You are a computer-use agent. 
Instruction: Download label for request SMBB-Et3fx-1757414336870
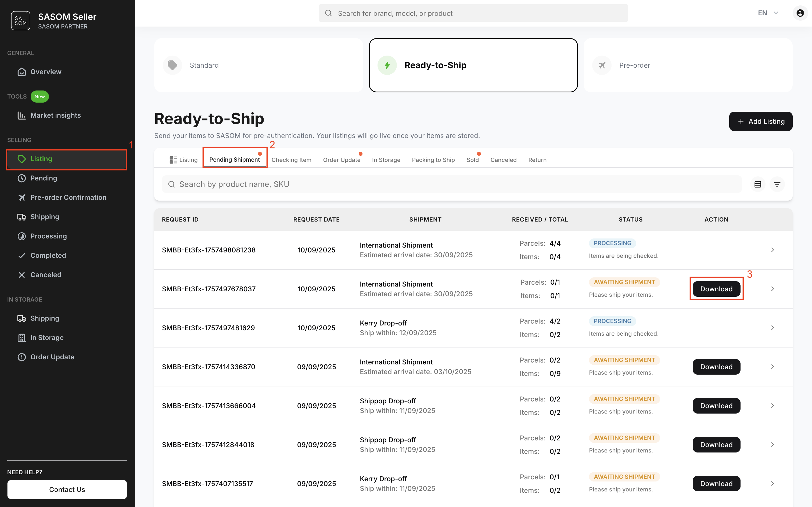click(x=716, y=367)
